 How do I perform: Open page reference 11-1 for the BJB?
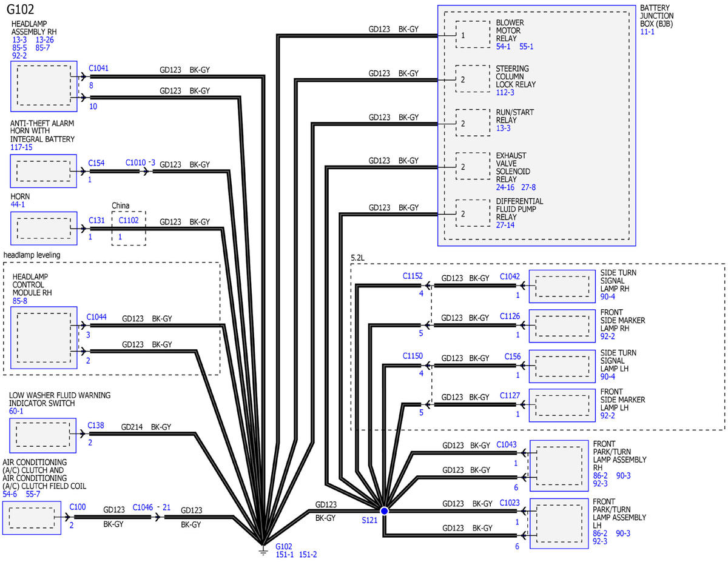pos(647,31)
